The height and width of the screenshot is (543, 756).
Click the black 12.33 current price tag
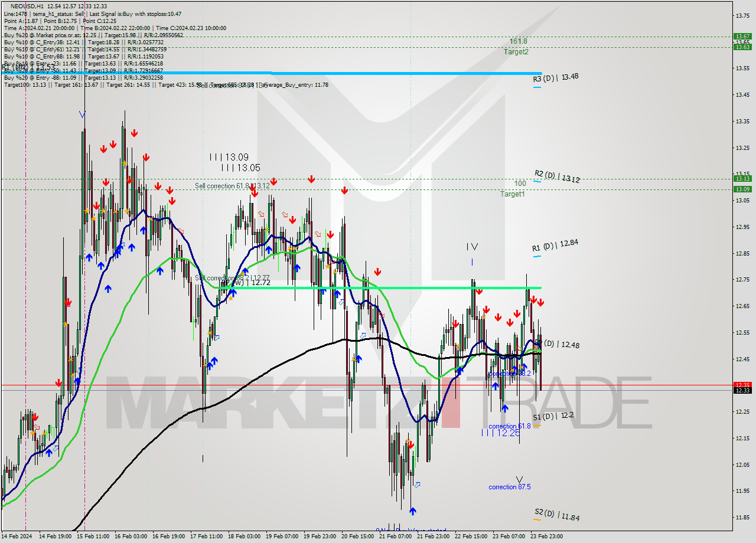[x=742, y=390]
